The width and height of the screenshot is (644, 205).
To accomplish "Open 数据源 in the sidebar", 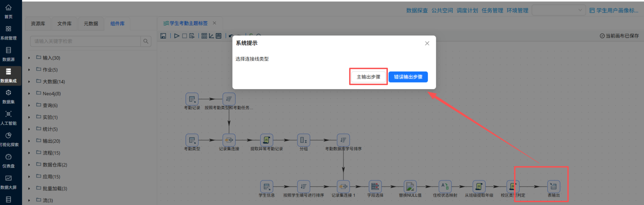I will click(x=8, y=54).
